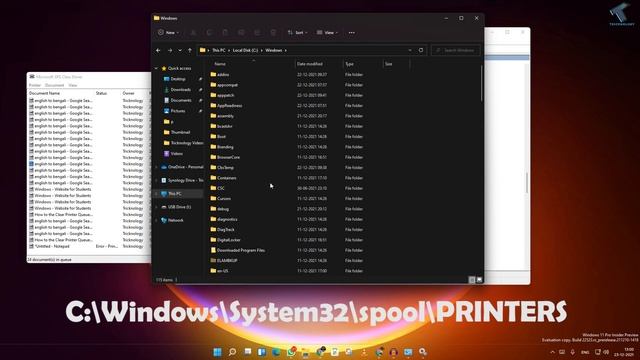Open the View layout dropdown

(x=327, y=32)
